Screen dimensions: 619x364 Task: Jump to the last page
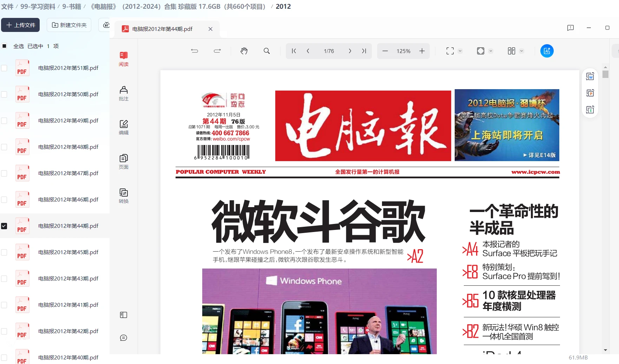point(364,51)
